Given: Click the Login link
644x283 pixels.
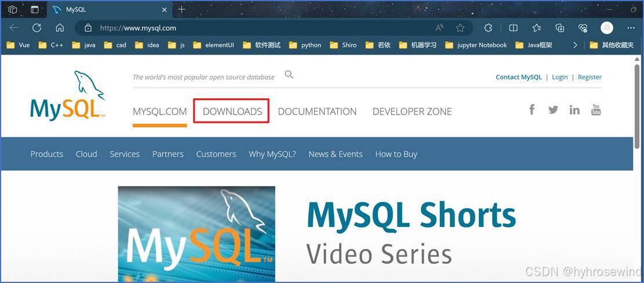Looking at the screenshot, I should [560, 77].
